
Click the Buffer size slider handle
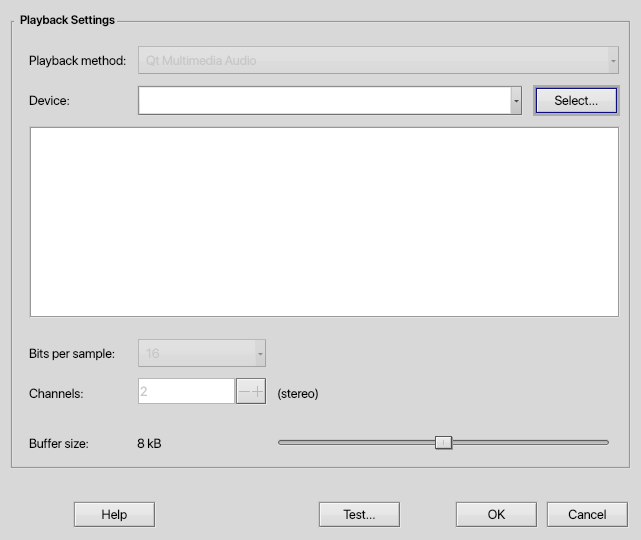(444, 442)
